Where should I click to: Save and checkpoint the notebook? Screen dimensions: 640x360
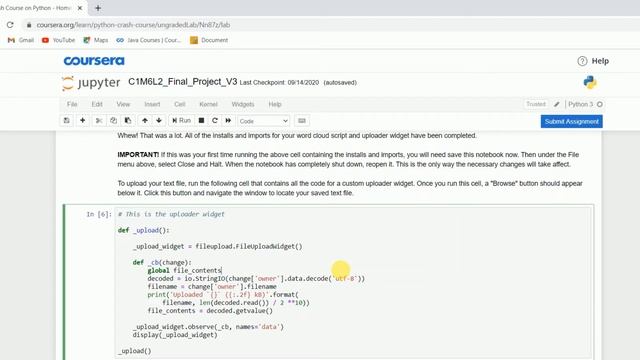(x=67, y=121)
